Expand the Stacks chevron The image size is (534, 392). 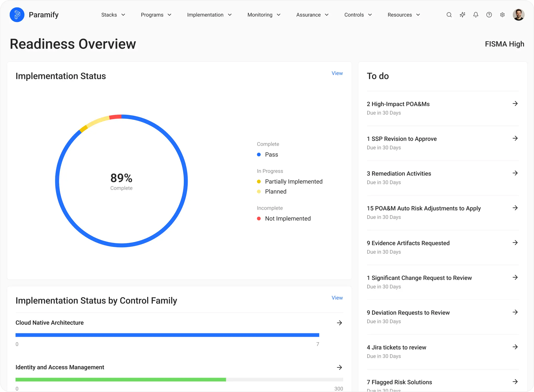point(123,15)
